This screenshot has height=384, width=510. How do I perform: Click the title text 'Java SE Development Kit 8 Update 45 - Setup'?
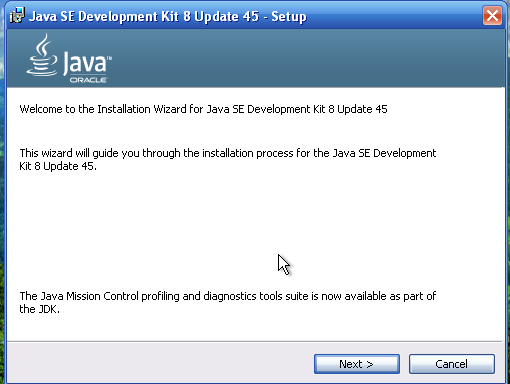click(168, 16)
